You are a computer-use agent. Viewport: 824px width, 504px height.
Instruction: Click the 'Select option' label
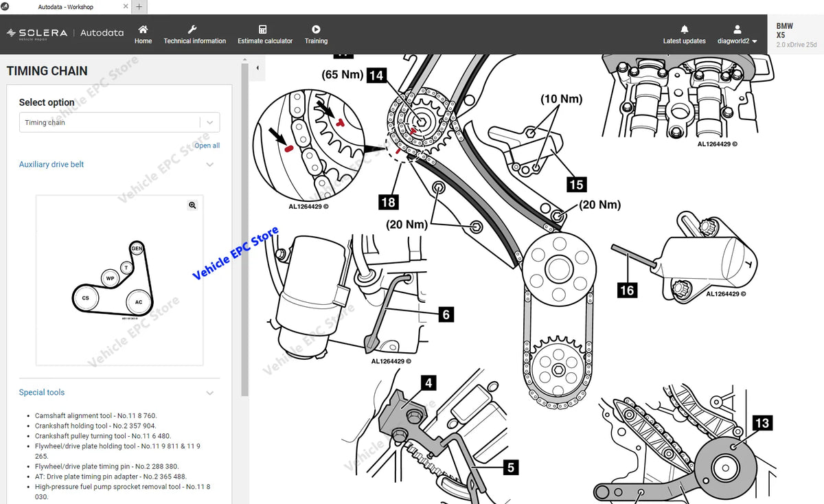47,102
